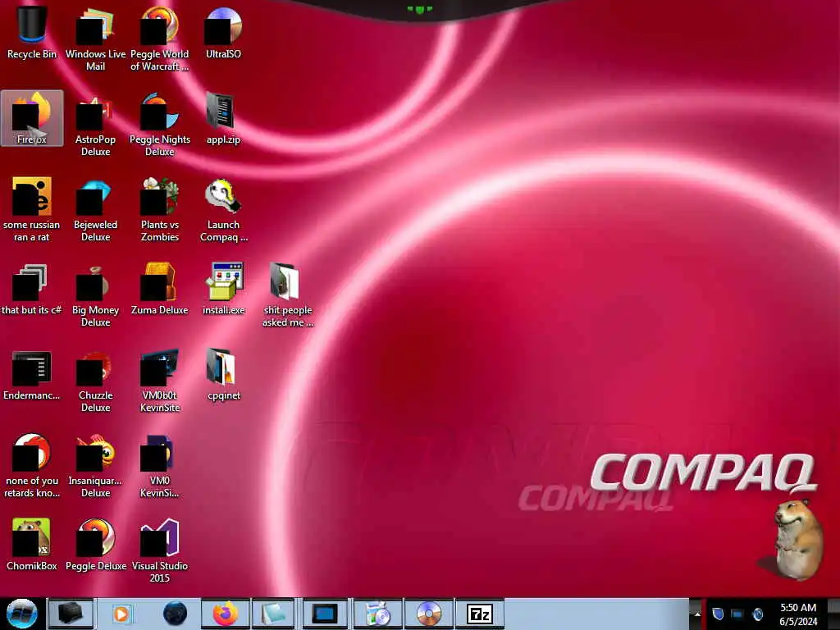
Task: Select the cpqinet folder
Action: coord(223,375)
